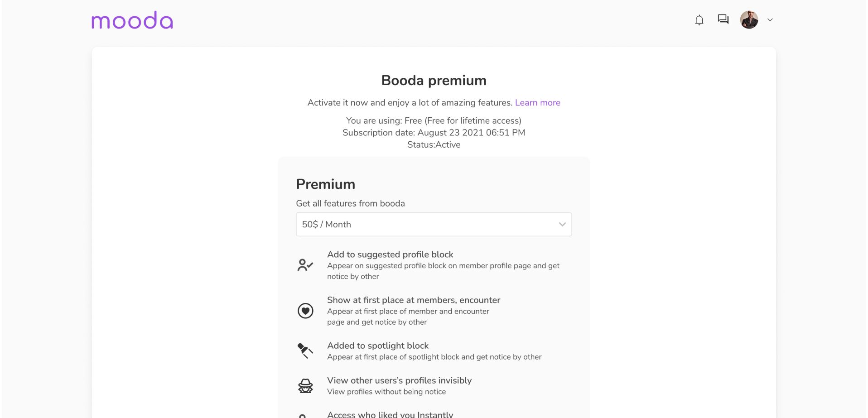Follow the Learn more link

coord(537,103)
